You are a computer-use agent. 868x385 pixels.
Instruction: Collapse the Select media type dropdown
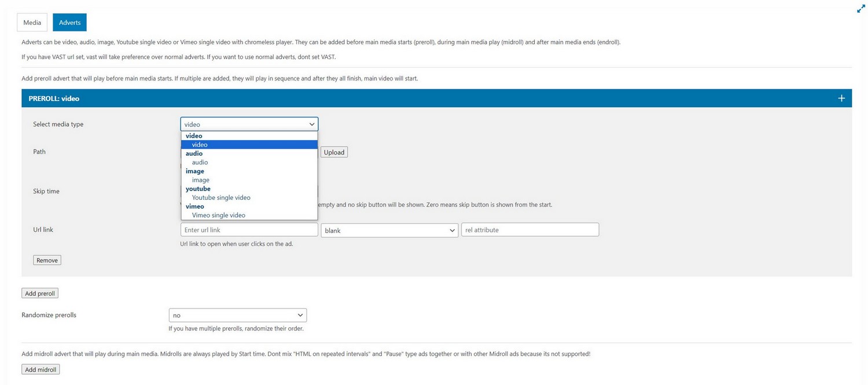point(249,124)
